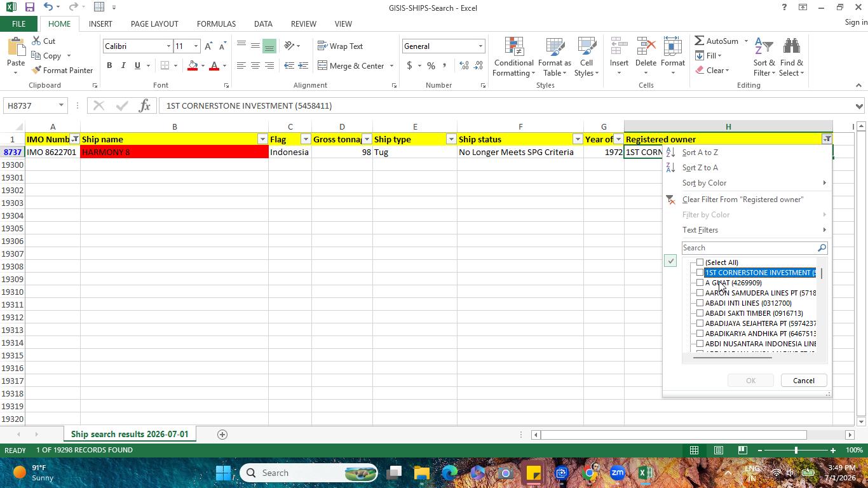Open the Ship type filter dropdown

[451, 139]
